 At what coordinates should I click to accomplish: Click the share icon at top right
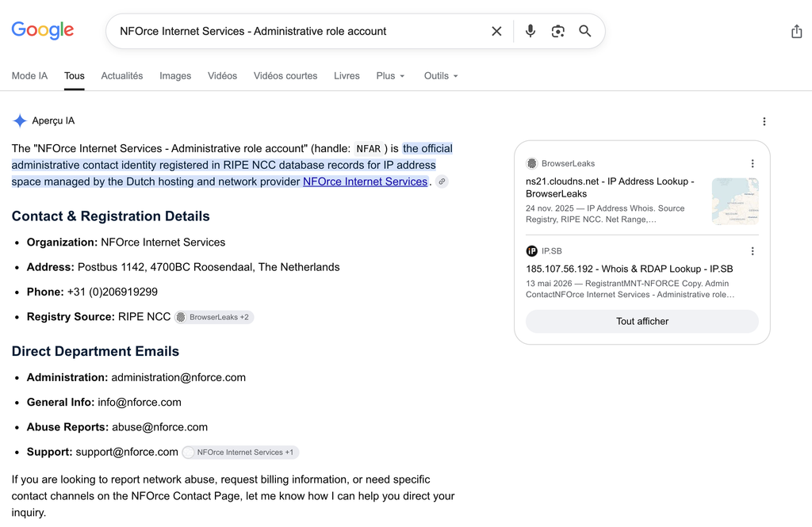pyautogui.click(x=796, y=32)
